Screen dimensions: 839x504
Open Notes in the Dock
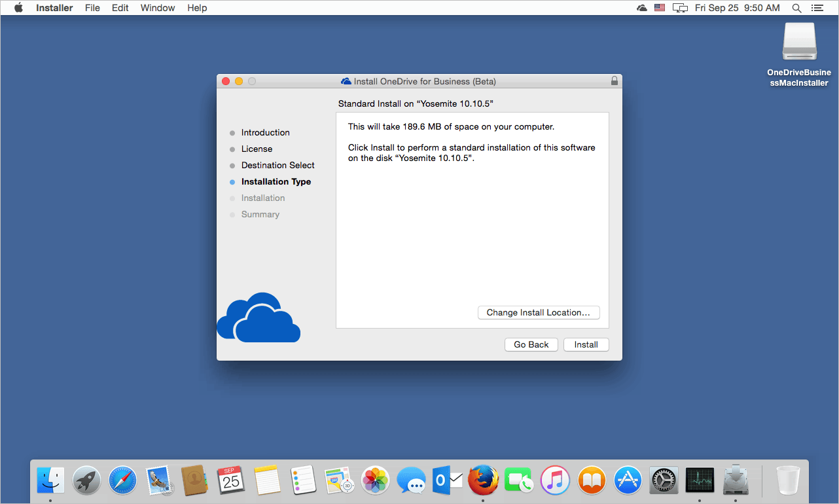click(267, 481)
